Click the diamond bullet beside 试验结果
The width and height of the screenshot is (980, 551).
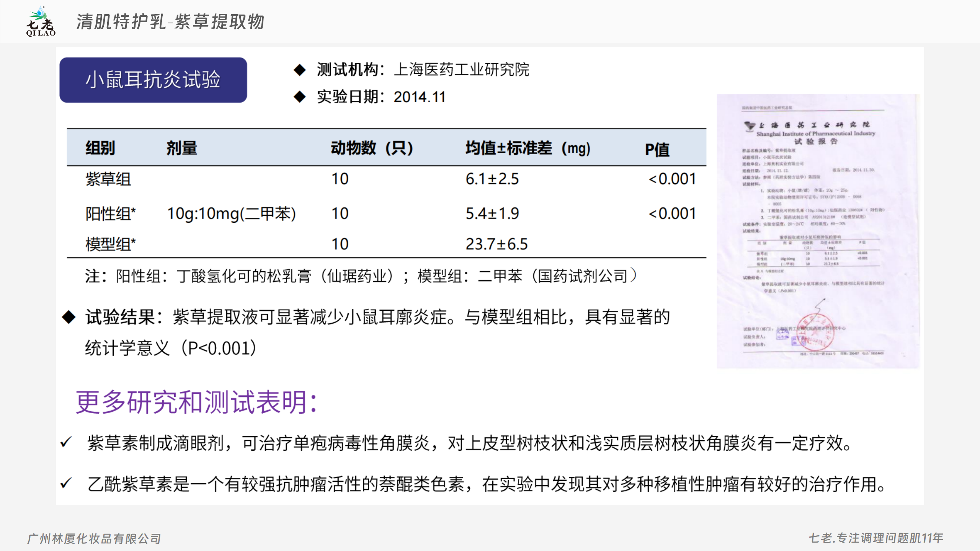(x=69, y=317)
